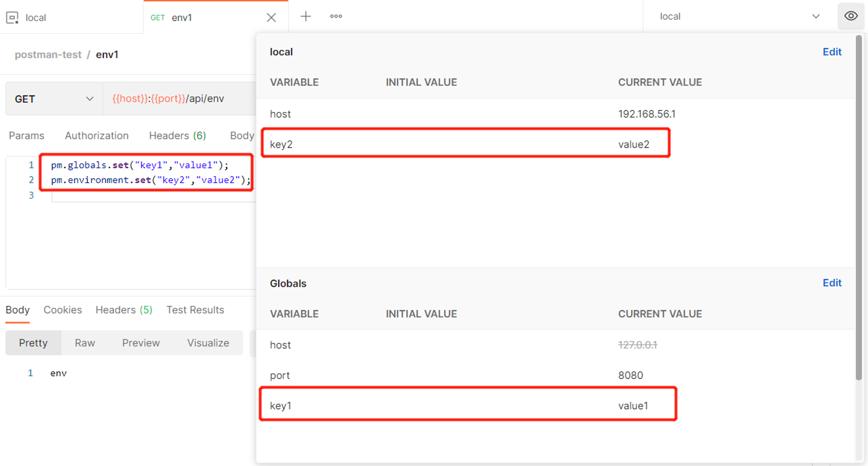This screenshot has width=868, height=466.
Task: Open the local environment selector dropdown
Action: click(x=740, y=17)
